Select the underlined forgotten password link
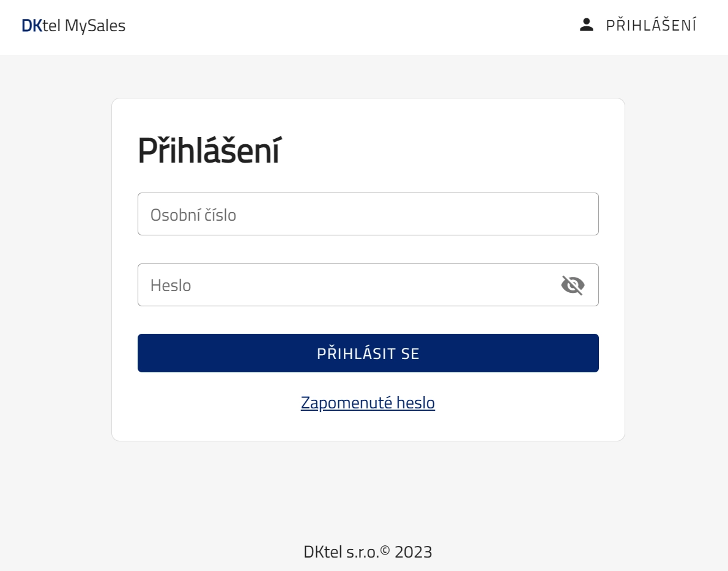 368,402
